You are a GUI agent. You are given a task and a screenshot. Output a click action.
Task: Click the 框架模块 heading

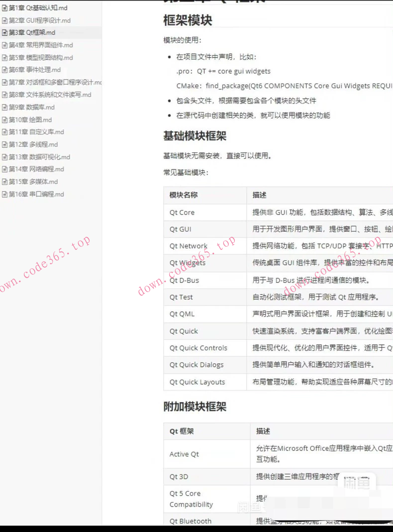pos(188,20)
